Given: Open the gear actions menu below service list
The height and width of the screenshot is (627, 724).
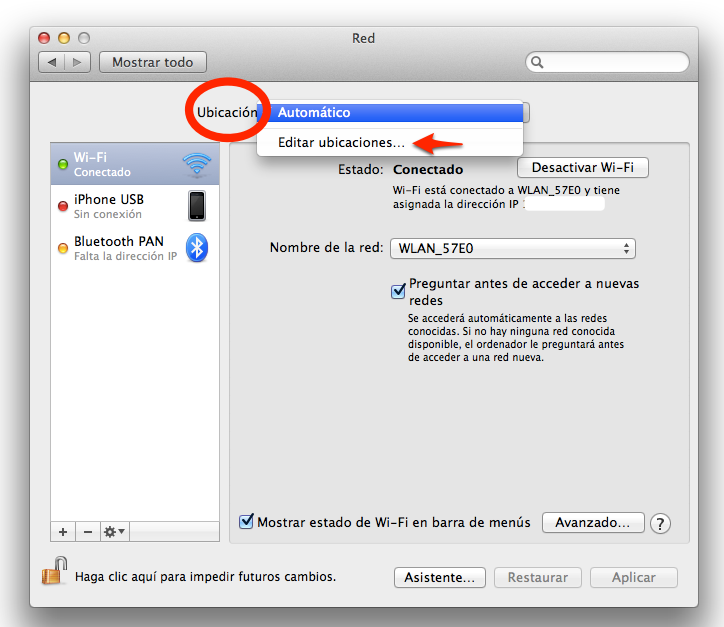Looking at the screenshot, I should click(114, 531).
